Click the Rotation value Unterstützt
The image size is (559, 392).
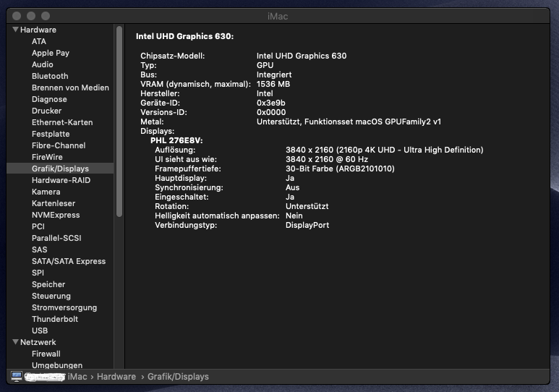307,207
